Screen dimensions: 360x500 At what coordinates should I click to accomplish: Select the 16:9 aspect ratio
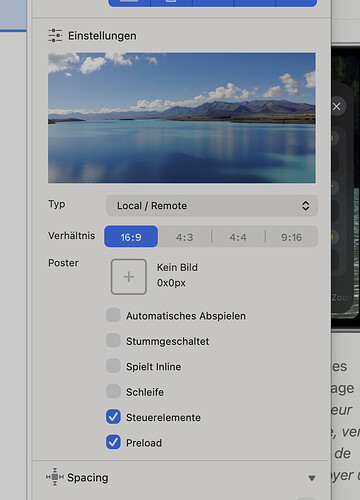pyautogui.click(x=131, y=237)
